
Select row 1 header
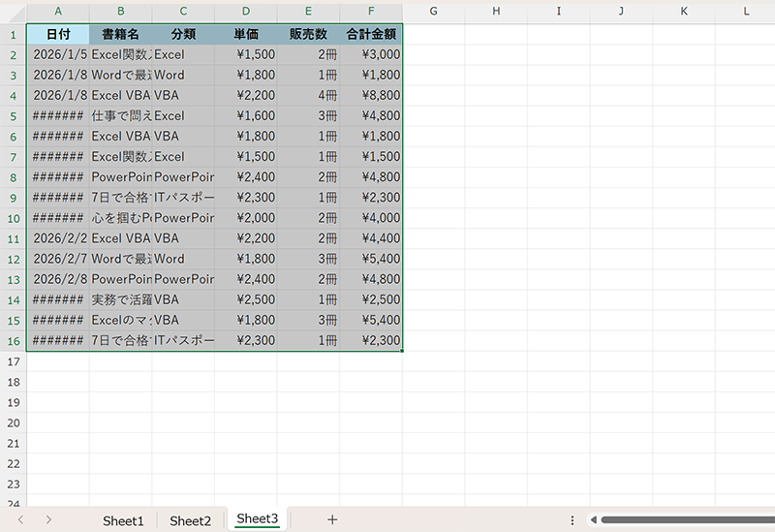pyautogui.click(x=13, y=34)
